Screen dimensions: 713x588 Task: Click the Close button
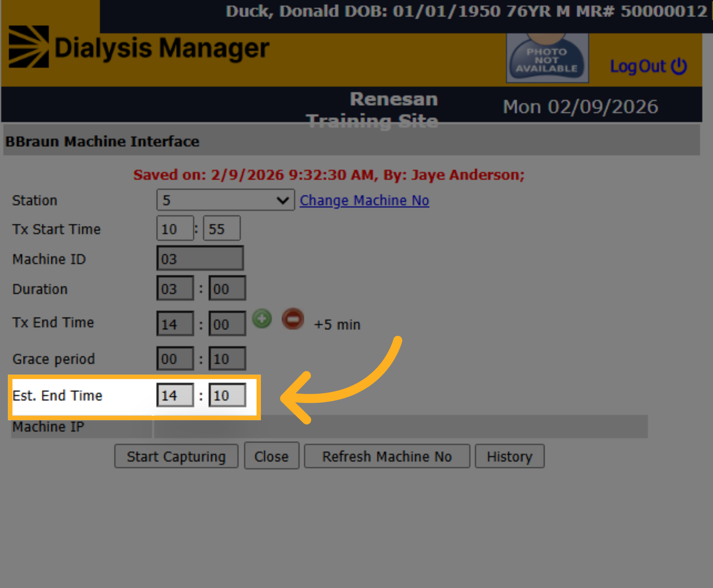271,456
